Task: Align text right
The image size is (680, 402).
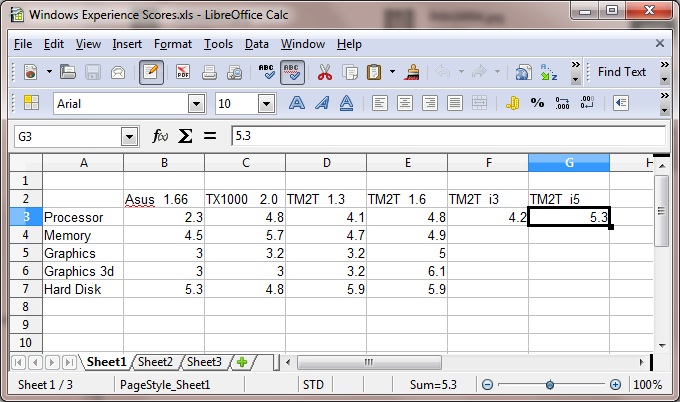Action: tap(429, 103)
